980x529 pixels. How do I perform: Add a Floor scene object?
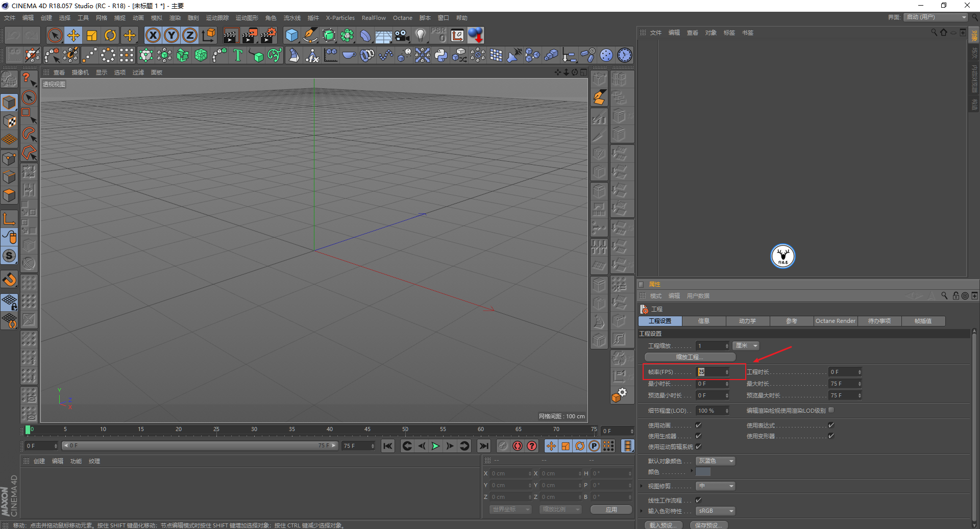tap(383, 35)
